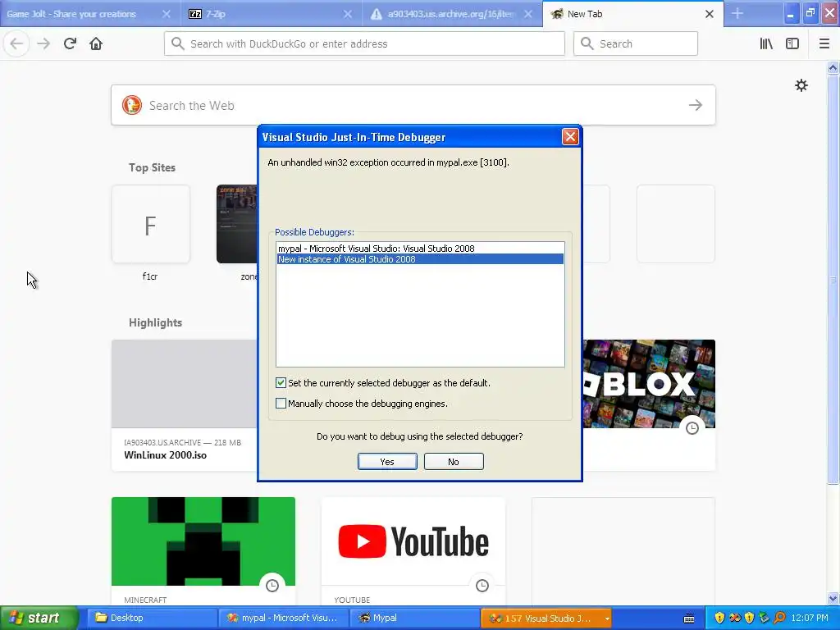Image resolution: width=840 pixels, height=630 pixels.
Task: Open the WinLinux 2000.iso highlight
Action: tap(185, 405)
